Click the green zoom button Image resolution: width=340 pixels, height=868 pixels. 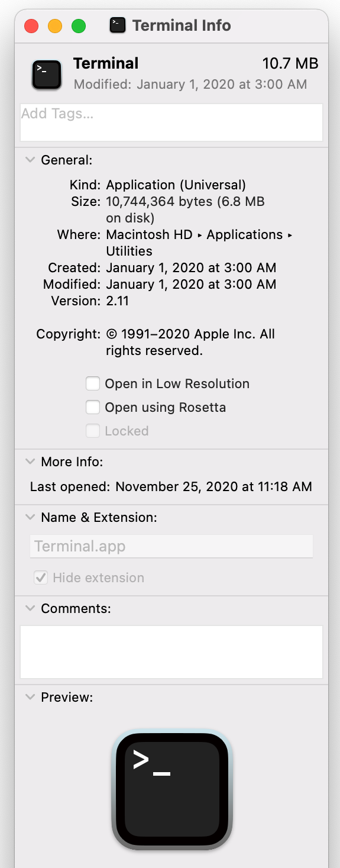(79, 26)
